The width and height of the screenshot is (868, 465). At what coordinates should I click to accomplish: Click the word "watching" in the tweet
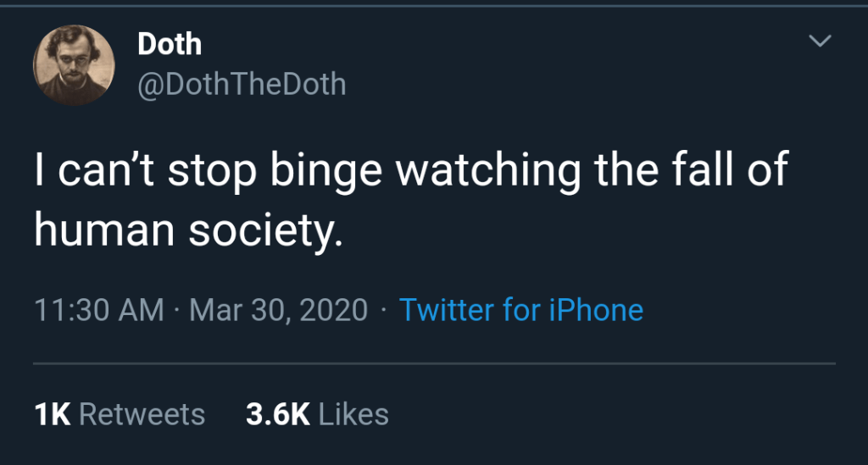489,171
